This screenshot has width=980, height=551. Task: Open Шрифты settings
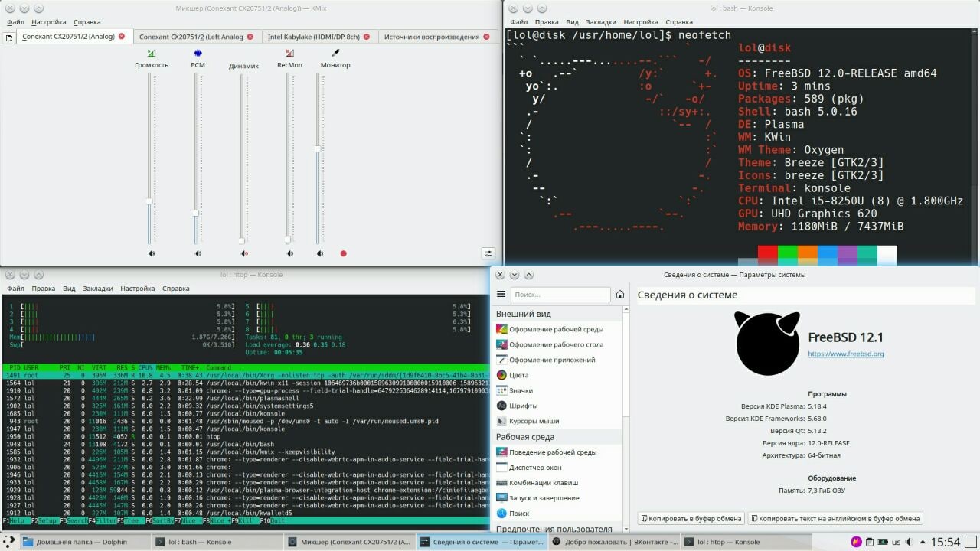coord(557,406)
